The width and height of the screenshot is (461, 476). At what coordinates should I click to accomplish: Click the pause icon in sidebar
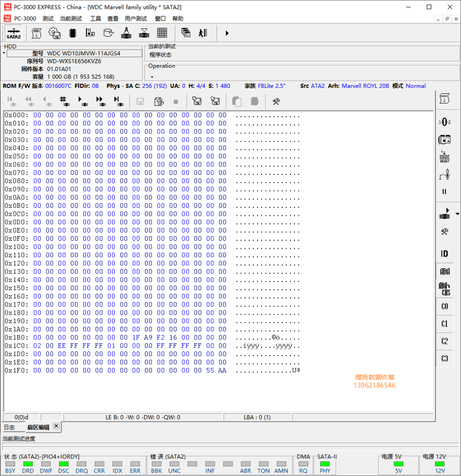click(x=444, y=192)
